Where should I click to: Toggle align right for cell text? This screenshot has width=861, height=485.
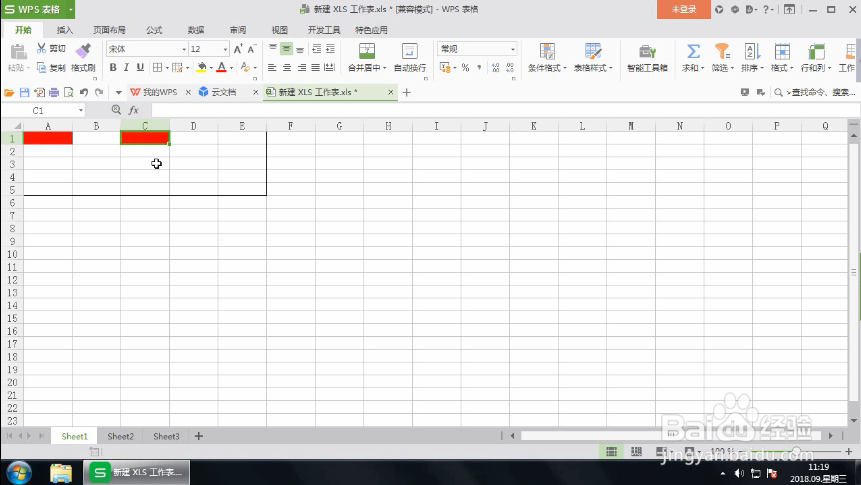[x=301, y=68]
